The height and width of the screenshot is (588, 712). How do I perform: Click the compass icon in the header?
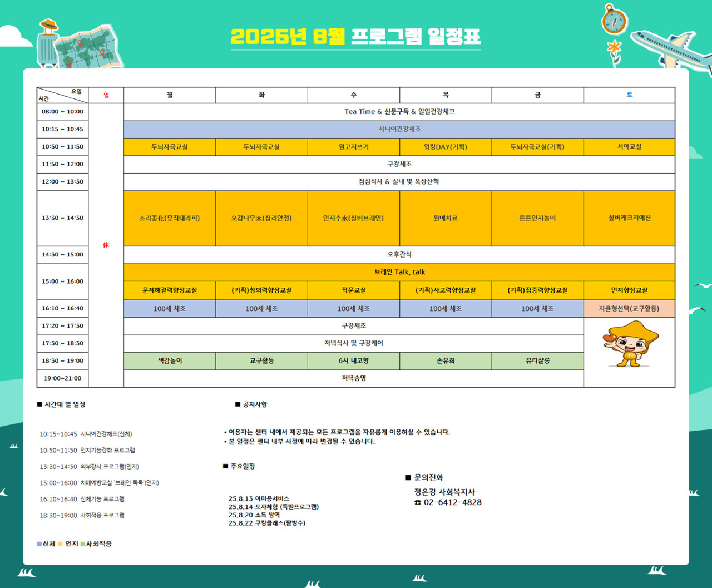614,21
